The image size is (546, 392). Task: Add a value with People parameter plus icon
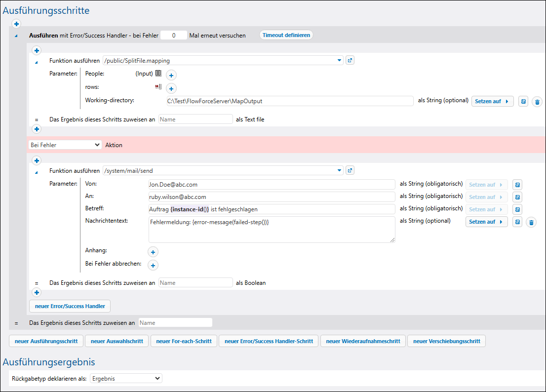[171, 76]
